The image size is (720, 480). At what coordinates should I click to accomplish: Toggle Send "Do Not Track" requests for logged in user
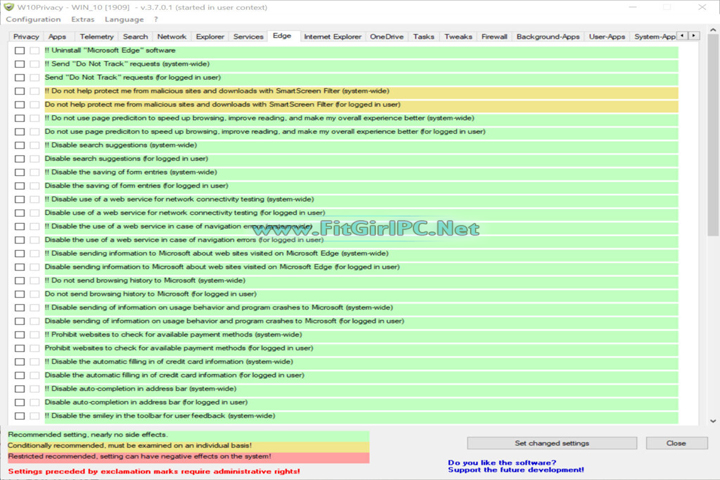[20, 77]
